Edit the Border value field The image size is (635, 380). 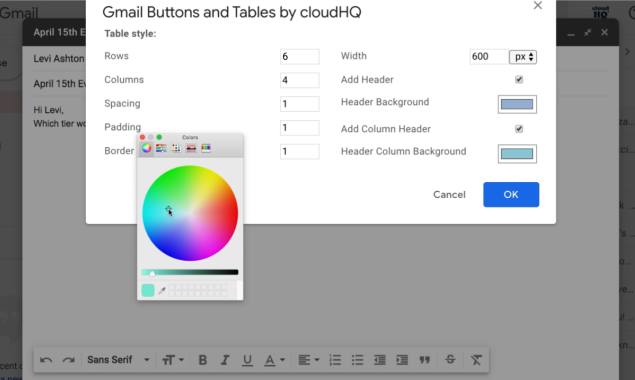point(299,152)
